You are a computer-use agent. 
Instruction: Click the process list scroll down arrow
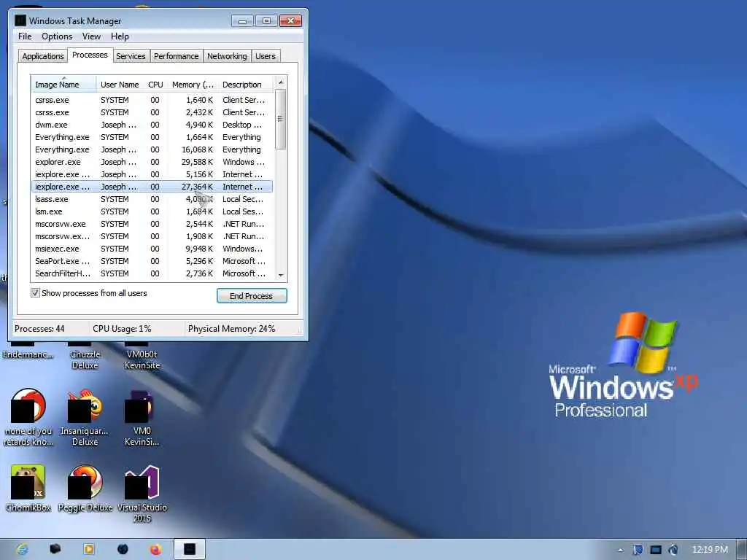click(x=281, y=275)
